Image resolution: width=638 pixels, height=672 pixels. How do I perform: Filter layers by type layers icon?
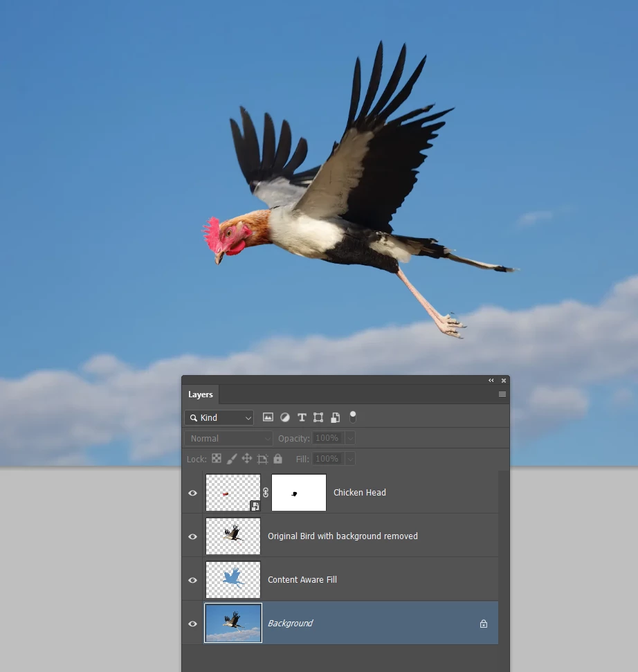click(x=302, y=417)
